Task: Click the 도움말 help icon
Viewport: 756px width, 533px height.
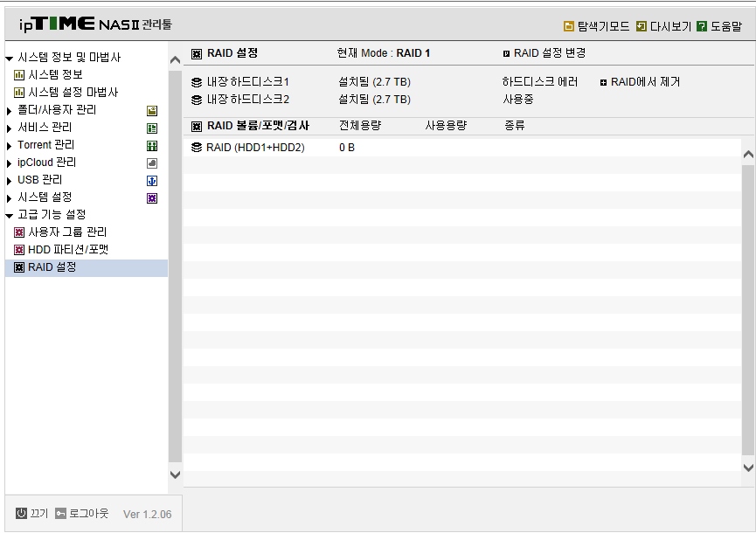Action: [x=702, y=26]
